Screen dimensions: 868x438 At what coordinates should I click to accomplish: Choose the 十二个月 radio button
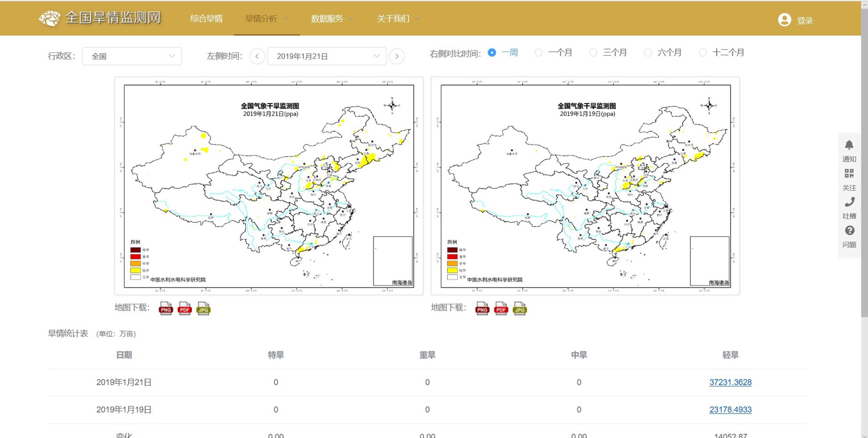coord(702,53)
